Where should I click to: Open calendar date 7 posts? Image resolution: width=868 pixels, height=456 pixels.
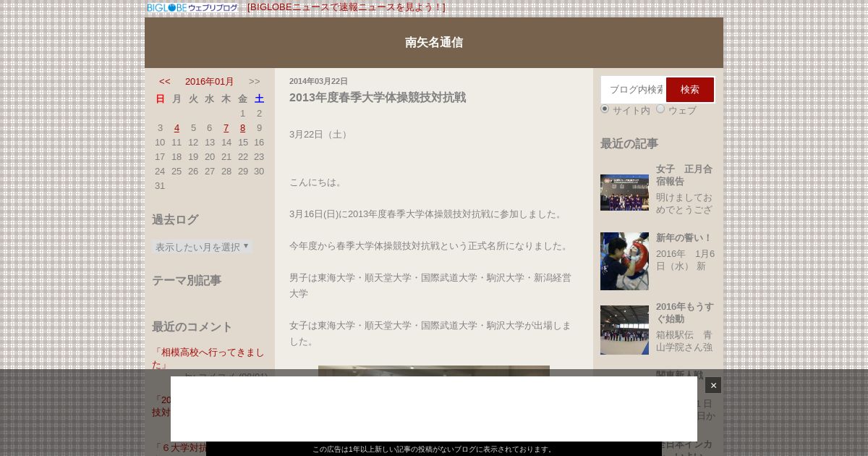(226, 128)
